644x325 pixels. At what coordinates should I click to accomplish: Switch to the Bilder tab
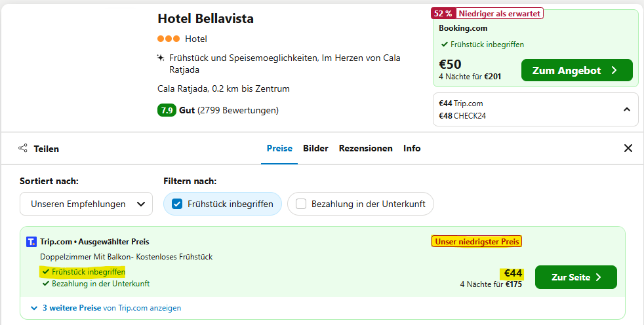(x=315, y=148)
